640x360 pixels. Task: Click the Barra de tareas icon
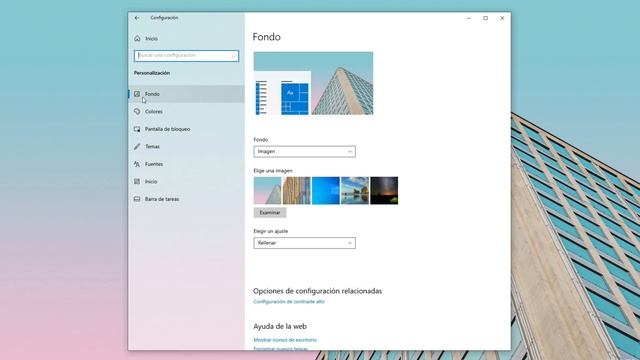(x=137, y=199)
